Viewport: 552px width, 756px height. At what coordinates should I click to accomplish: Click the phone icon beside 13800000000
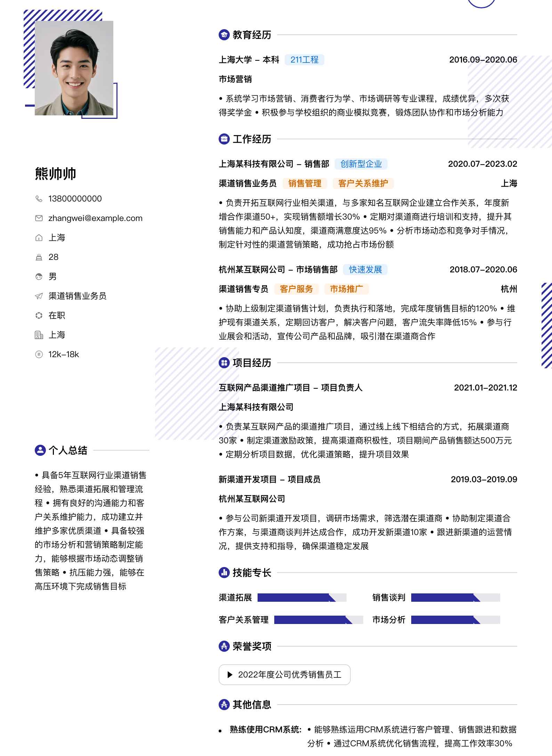39,199
